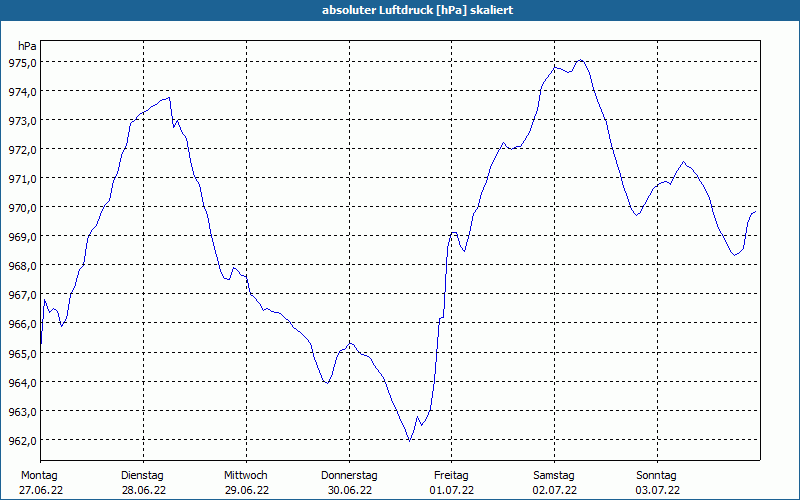Click the date 27.06.22
This screenshot has height=500, width=800.
pyautogui.click(x=41, y=490)
